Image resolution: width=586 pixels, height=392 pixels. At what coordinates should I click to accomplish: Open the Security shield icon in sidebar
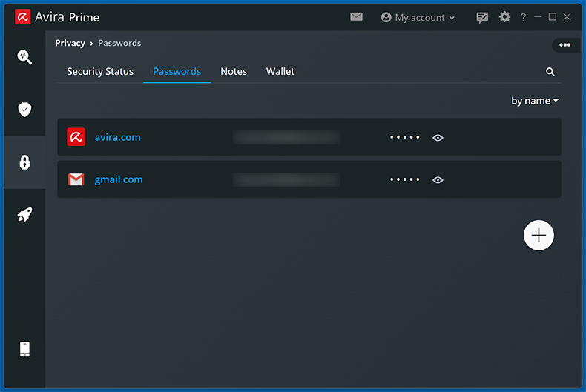click(24, 110)
